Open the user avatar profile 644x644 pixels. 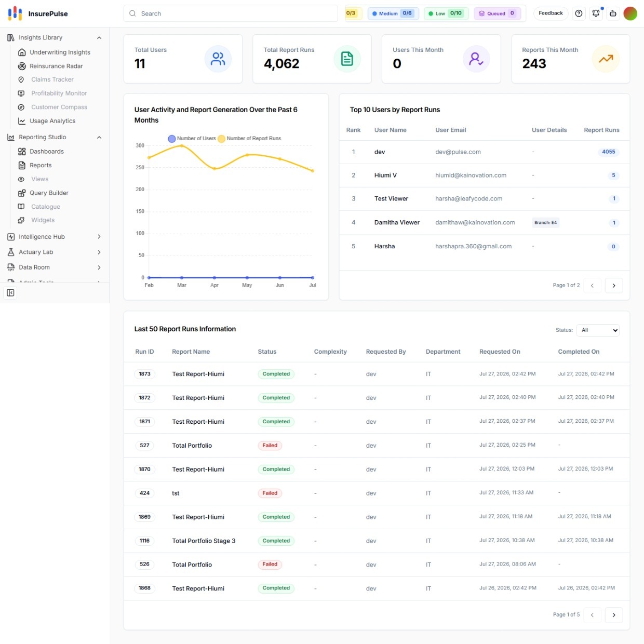630,14
